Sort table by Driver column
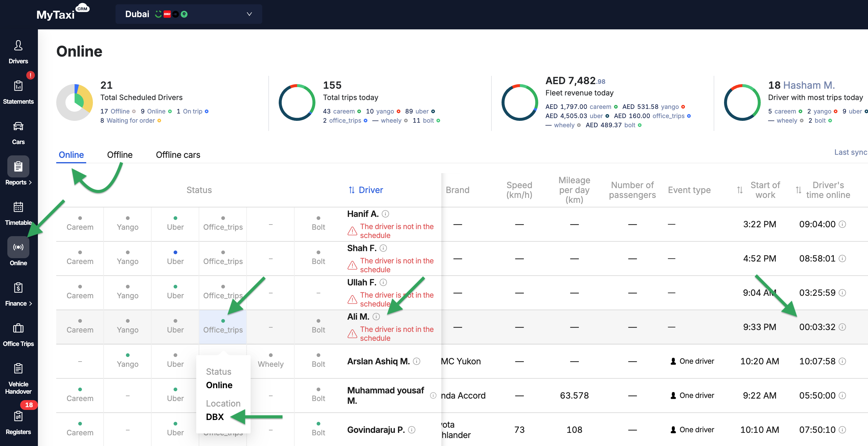The image size is (868, 446). [366, 190]
